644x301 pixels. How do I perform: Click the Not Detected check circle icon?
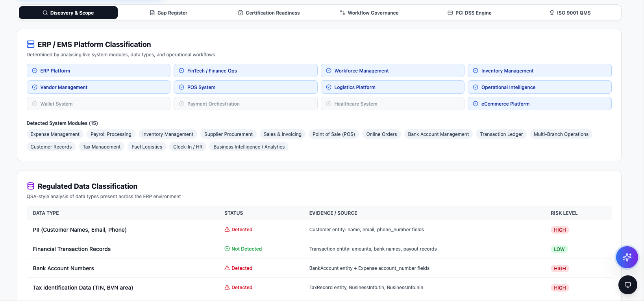pyautogui.click(x=227, y=249)
